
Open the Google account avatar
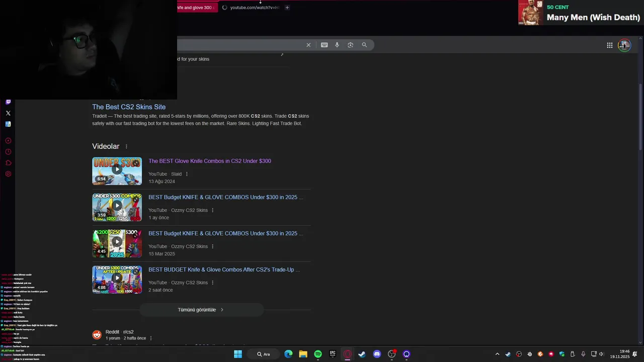[x=624, y=45]
